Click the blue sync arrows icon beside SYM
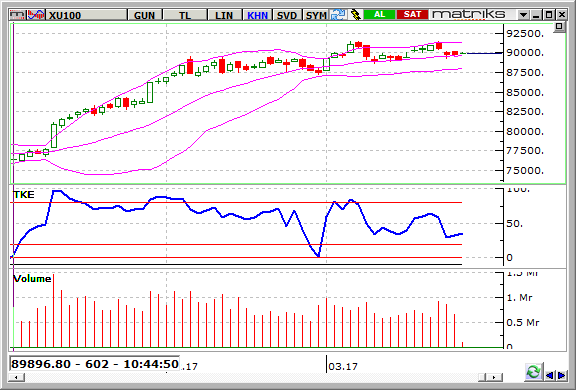Viewport: 576px width, 390px height. click(x=338, y=15)
